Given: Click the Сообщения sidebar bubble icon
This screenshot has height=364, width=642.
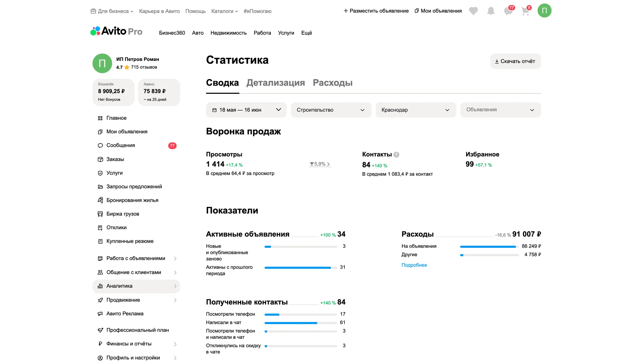Looking at the screenshot, I should point(100,146).
